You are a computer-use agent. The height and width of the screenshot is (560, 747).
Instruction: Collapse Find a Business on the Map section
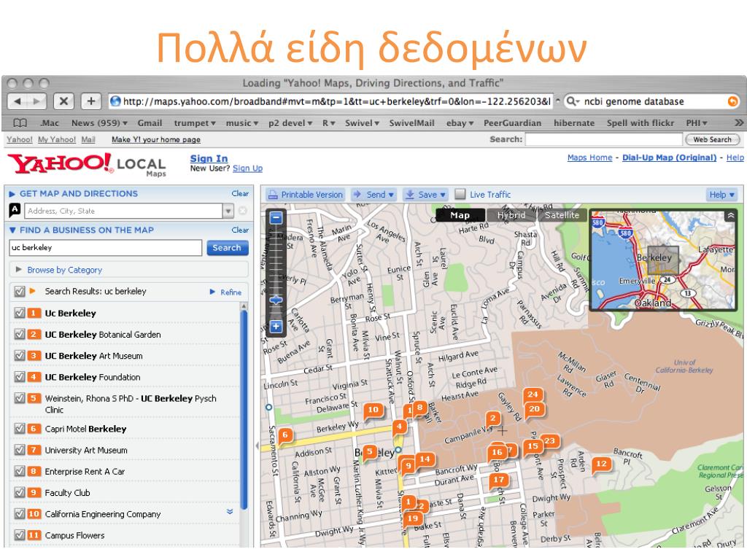click(x=13, y=230)
